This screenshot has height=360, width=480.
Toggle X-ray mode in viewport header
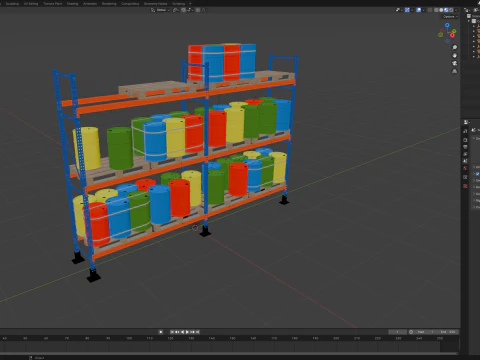pyautogui.click(x=430, y=10)
